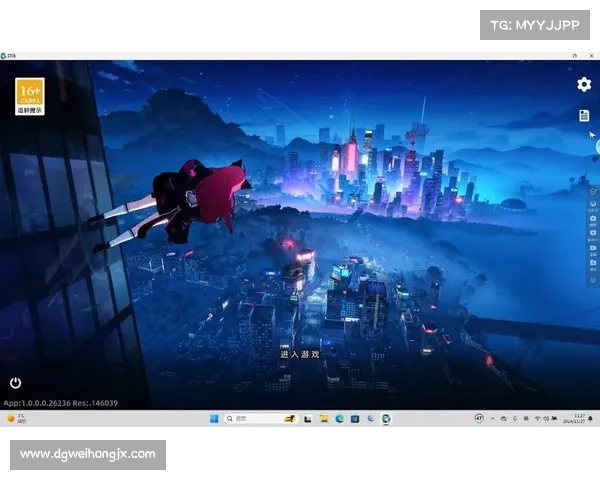Open the Windows Start menu
Screen dimensions: 600x480
coord(213,419)
